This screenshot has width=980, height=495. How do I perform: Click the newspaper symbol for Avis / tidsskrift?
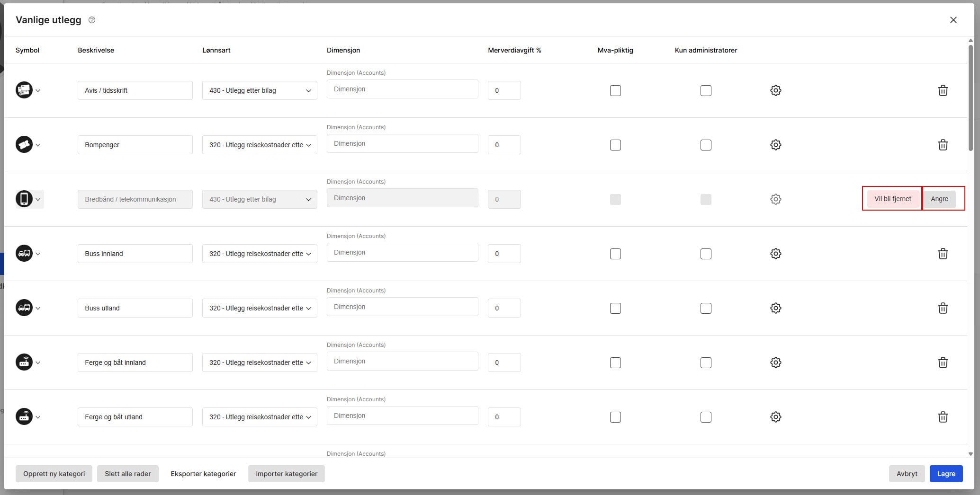coord(24,90)
